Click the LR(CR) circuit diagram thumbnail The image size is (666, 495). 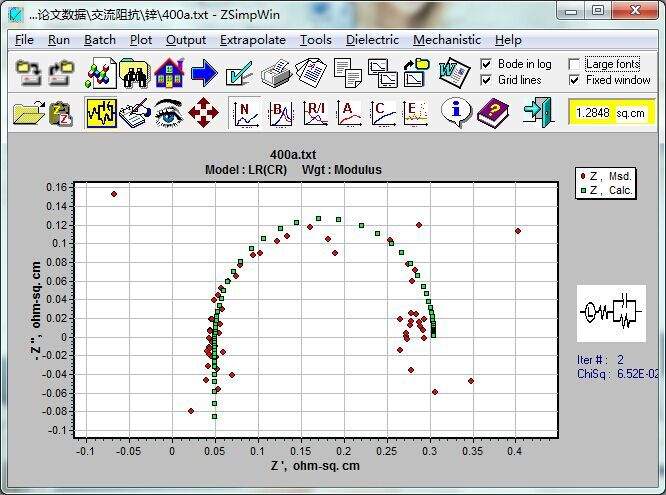(x=611, y=313)
